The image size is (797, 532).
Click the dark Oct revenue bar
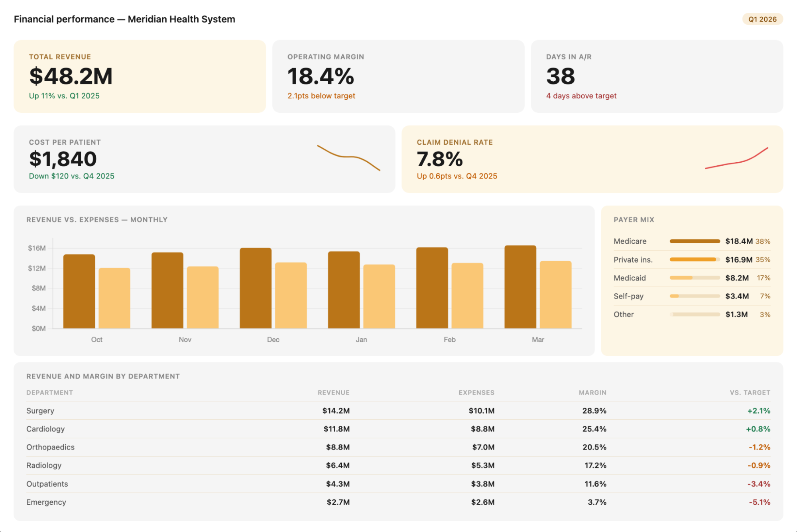point(79,291)
